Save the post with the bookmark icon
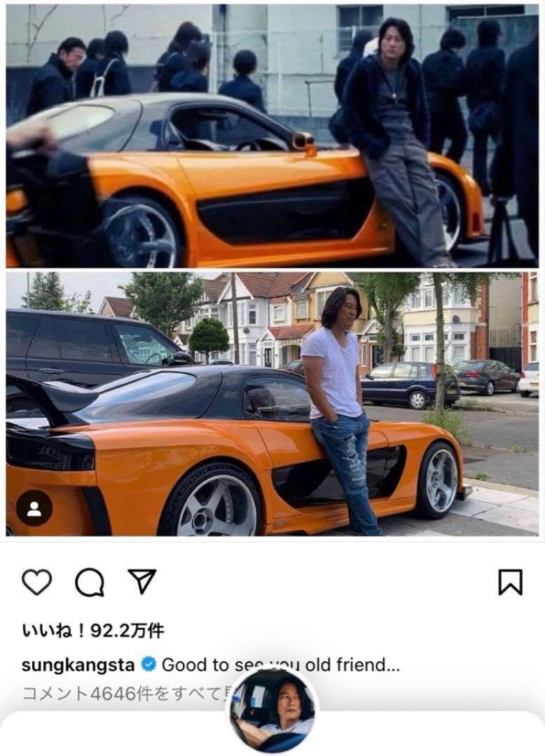 point(510,582)
